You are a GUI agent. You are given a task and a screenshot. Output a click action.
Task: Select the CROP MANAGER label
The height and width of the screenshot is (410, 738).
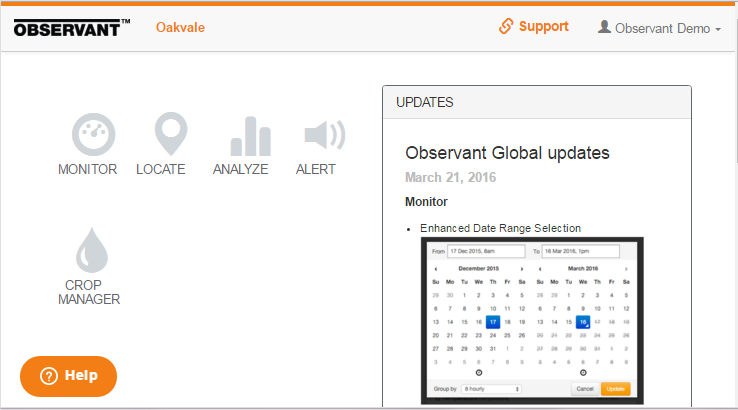click(89, 292)
